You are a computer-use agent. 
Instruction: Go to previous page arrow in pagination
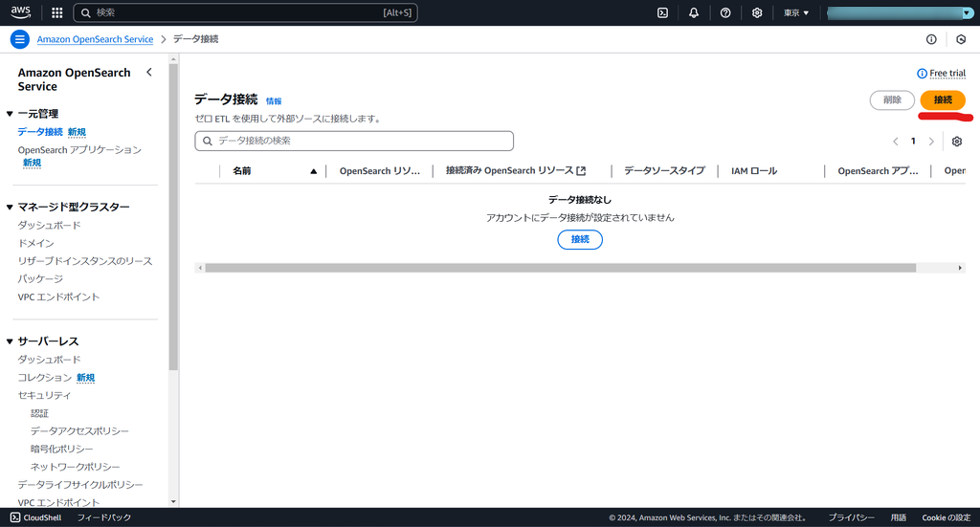(896, 142)
